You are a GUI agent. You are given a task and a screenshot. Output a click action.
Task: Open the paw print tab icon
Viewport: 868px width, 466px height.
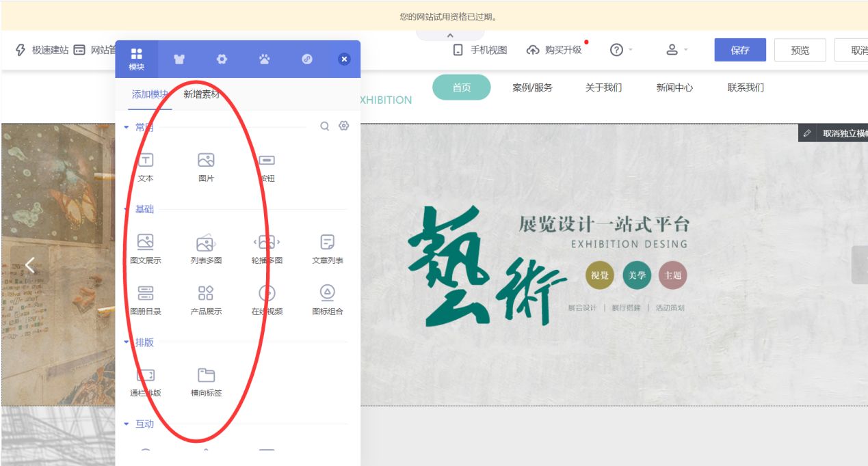pos(264,59)
